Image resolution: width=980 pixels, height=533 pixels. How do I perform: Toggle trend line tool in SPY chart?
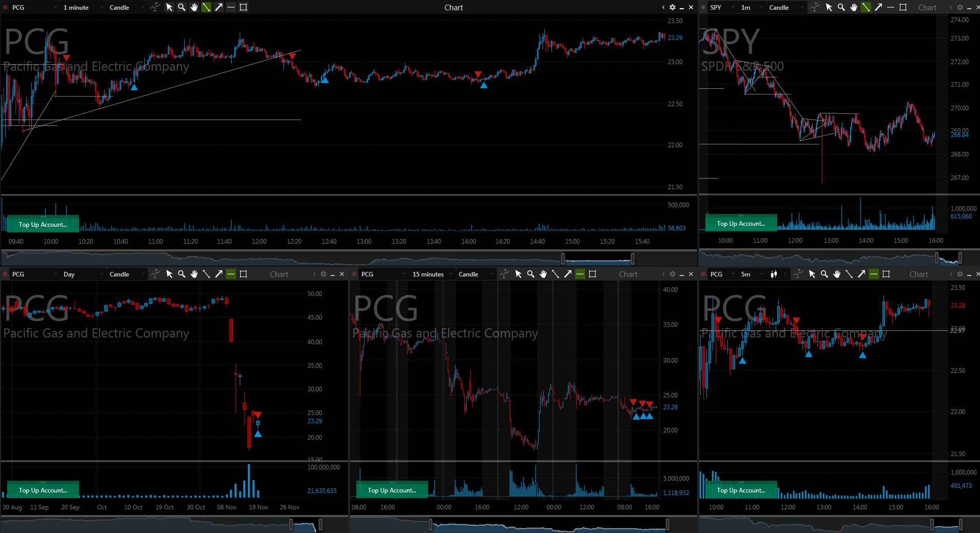(x=866, y=7)
